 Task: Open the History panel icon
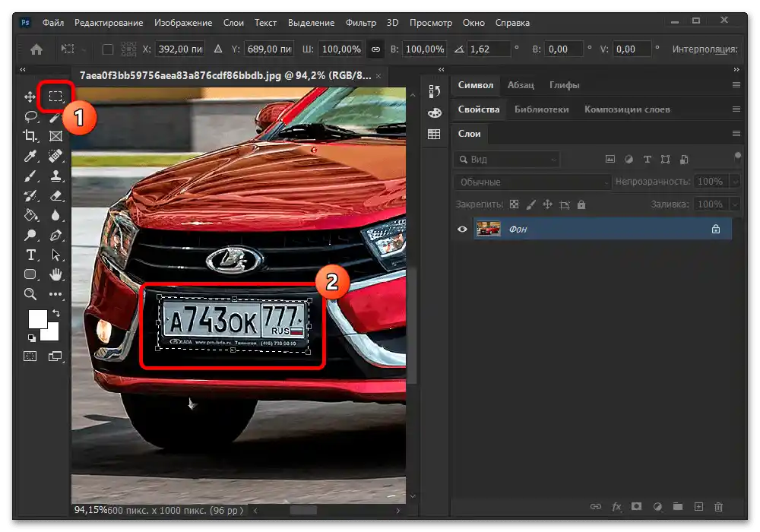pos(434,91)
